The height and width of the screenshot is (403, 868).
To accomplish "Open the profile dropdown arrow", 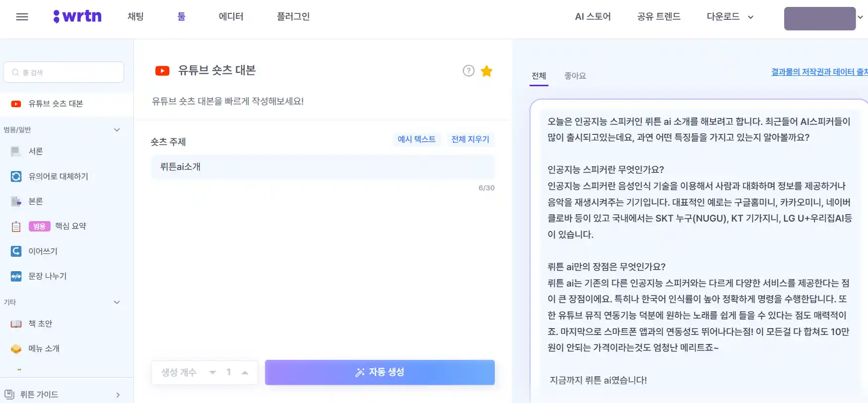I will [x=861, y=17].
